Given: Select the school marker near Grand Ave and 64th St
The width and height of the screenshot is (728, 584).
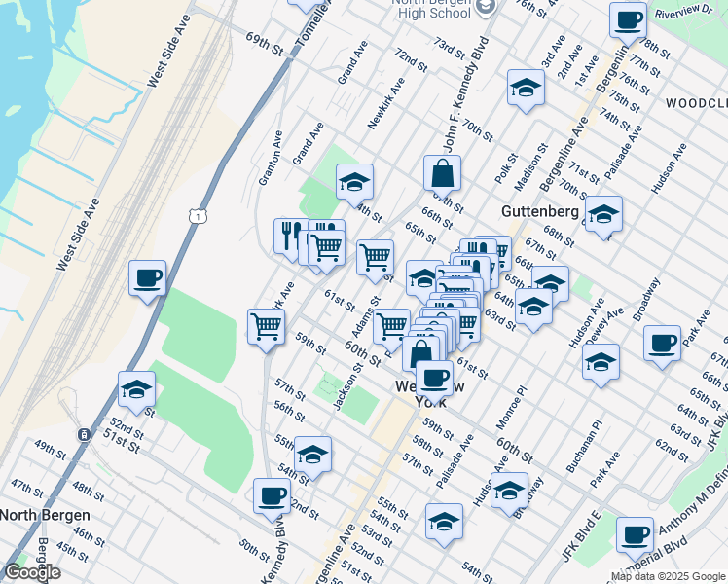Looking at the screenshot, I should point(354,181).
